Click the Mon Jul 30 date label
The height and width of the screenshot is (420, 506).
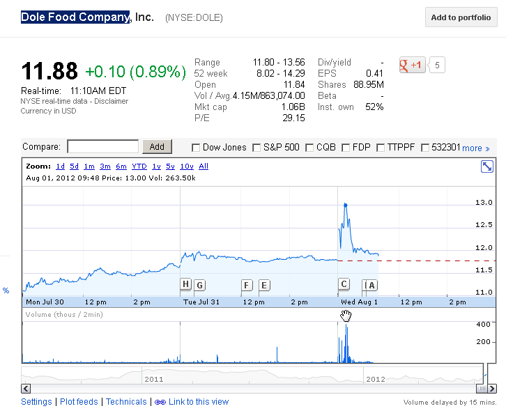coord(45,302)
